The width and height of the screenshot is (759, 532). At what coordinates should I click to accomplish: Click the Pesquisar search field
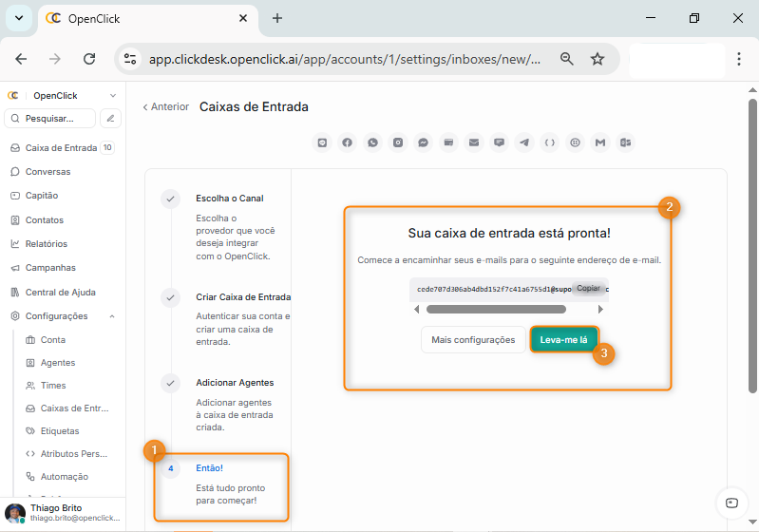point(51,119)
